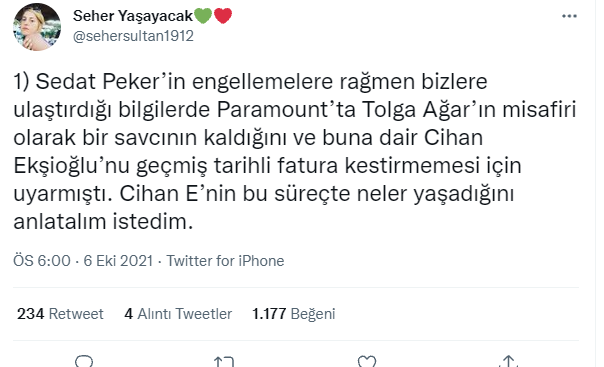This screenshot has height=367, width=604.
Task: Click the word Paramount'ta in the tweet
Action: pos(286,109)
